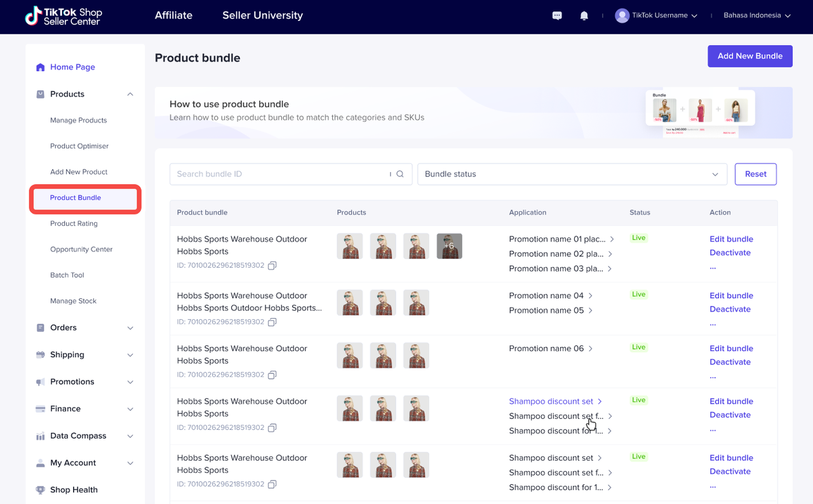The image size is (813, 504).
Task: Click the +6 more products thumbnail
Action: coord(449,246)
